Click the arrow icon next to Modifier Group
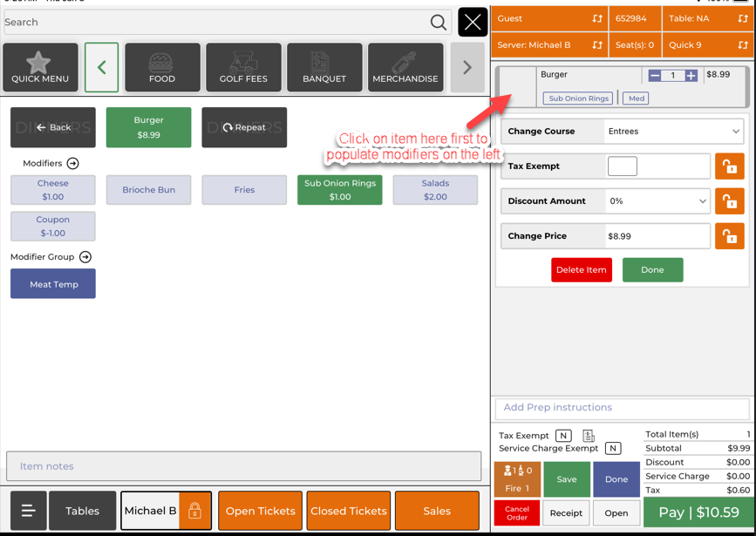The height and width of the screenshot is (536, 756). click(85, 257)
